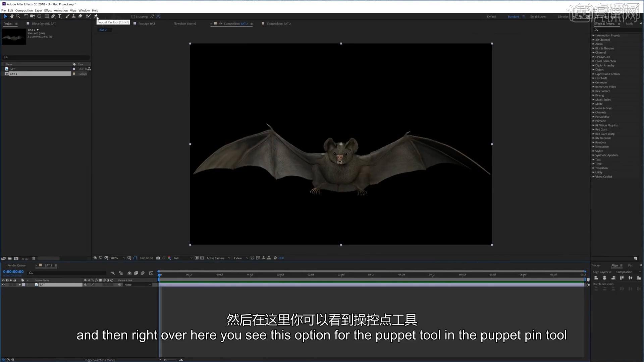Image resolution: width=644 pixels, height=362 pixels.
Task: Click the composition flowchart icon in viewer
Action: coord(269,258)
